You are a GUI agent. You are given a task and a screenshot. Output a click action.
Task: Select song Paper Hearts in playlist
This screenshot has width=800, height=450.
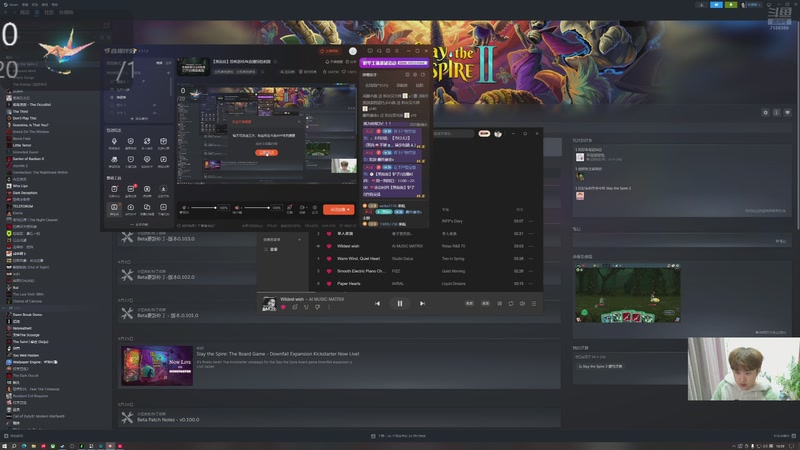[x=348, y=283]
